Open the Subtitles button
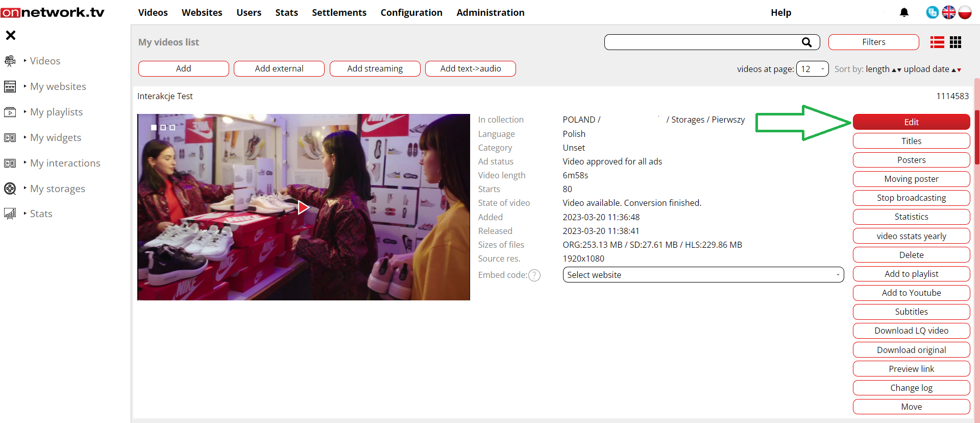The width and height of the screenshot is (980, 423). 911,312
